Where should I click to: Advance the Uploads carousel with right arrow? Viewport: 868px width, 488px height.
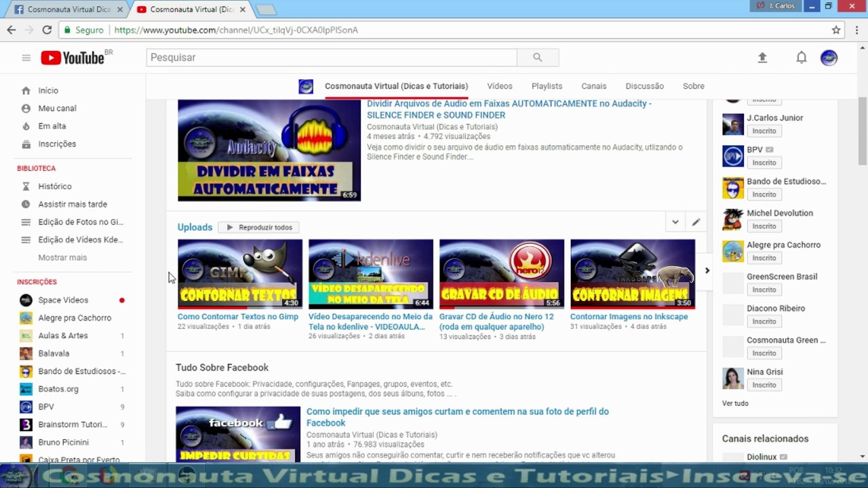coord(707,270)
